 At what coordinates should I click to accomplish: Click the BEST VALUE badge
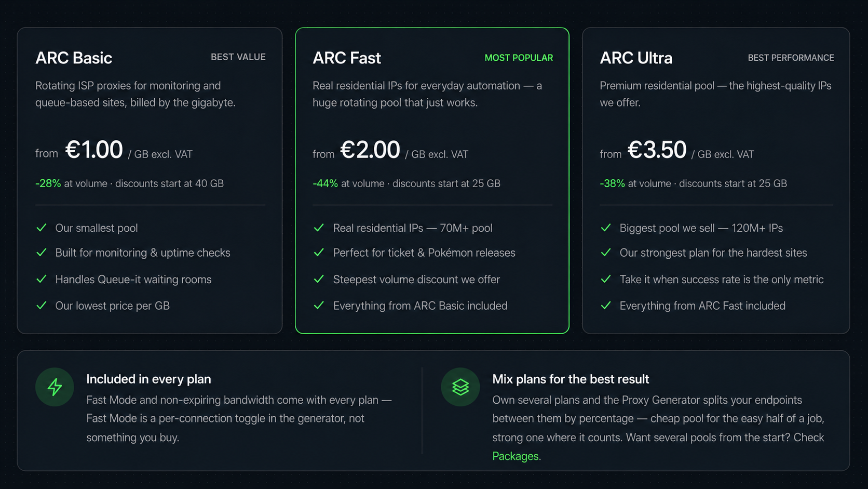[x=238, y=57]
